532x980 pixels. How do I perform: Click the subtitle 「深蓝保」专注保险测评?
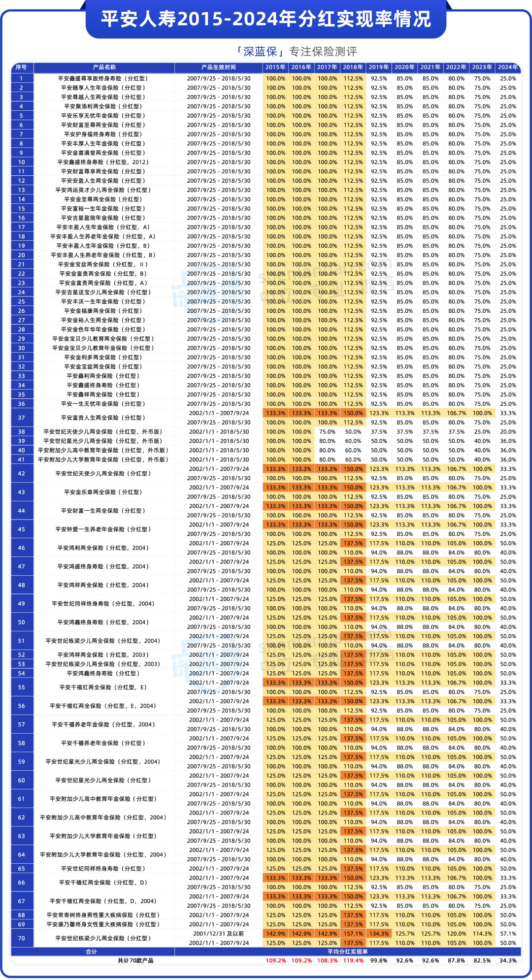pyautogui.click(x=297, y=51)
